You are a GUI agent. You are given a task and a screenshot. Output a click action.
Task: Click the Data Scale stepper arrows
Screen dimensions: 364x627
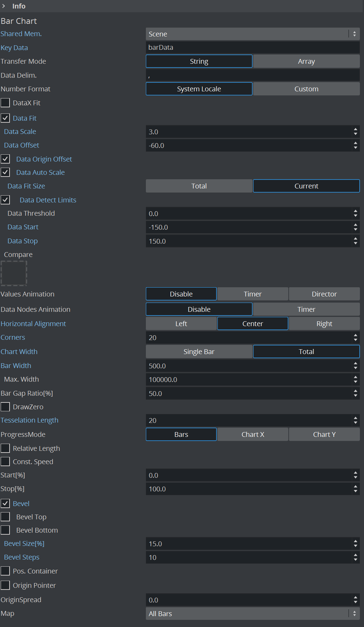tap(355, 132)
